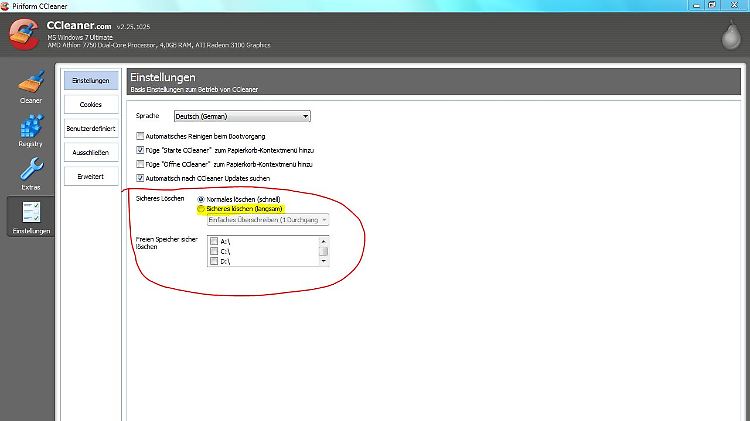
Task: Click the Piriform pear icon
Action: click(x=731, y=34)
